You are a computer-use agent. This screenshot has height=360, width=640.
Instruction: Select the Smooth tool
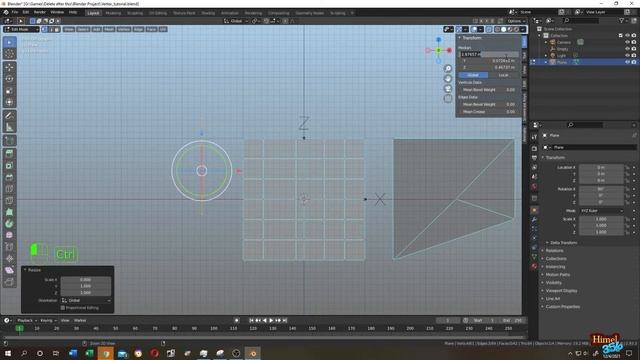pyautogui.click(x=9, y=236)
